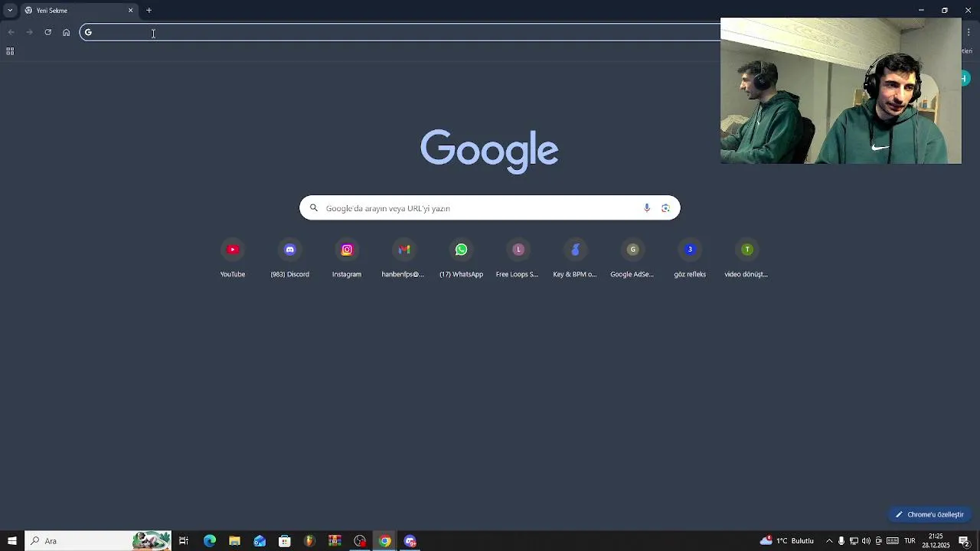Open Microsoft Store from taskbar
The height and width of the screenshot is (551, 980).
285,541
